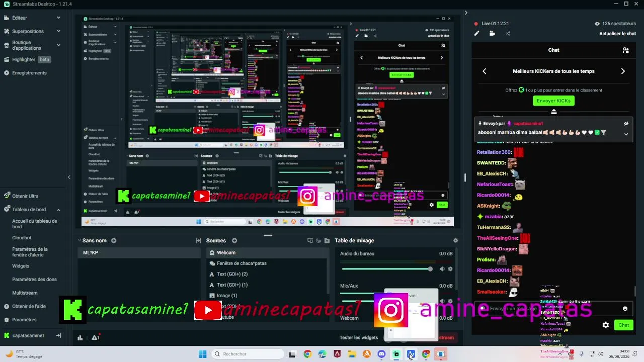The image size is (644, 362).
Task: Click Tester les widgets button
Action: pyautogui.click(x=359, y=338)
